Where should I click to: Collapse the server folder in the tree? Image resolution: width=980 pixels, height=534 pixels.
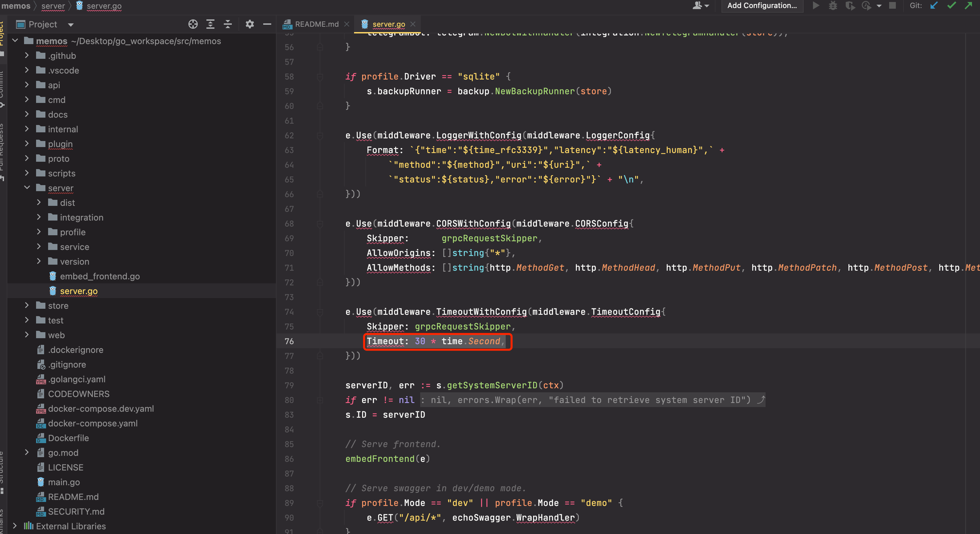(27, 188)
